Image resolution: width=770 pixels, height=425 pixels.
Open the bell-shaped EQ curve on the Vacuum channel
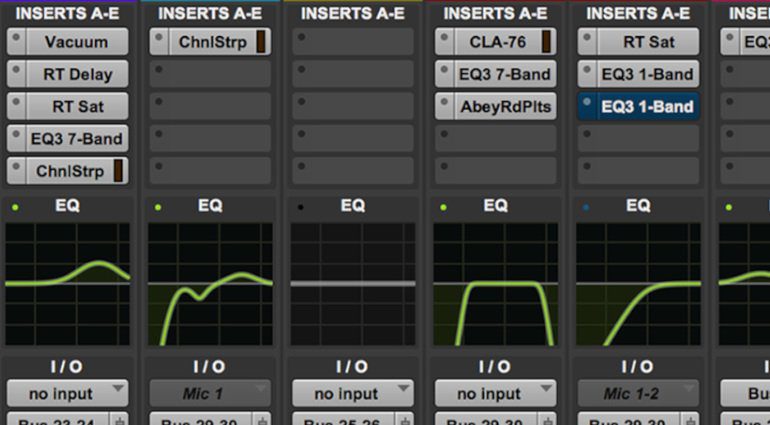pyautogui.click(x=68, y=284)
